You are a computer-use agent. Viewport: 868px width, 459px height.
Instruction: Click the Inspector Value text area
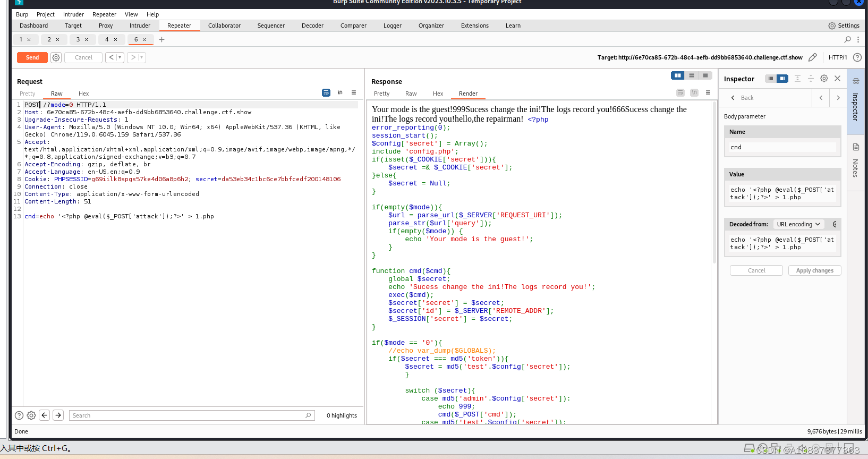point(782,193)
